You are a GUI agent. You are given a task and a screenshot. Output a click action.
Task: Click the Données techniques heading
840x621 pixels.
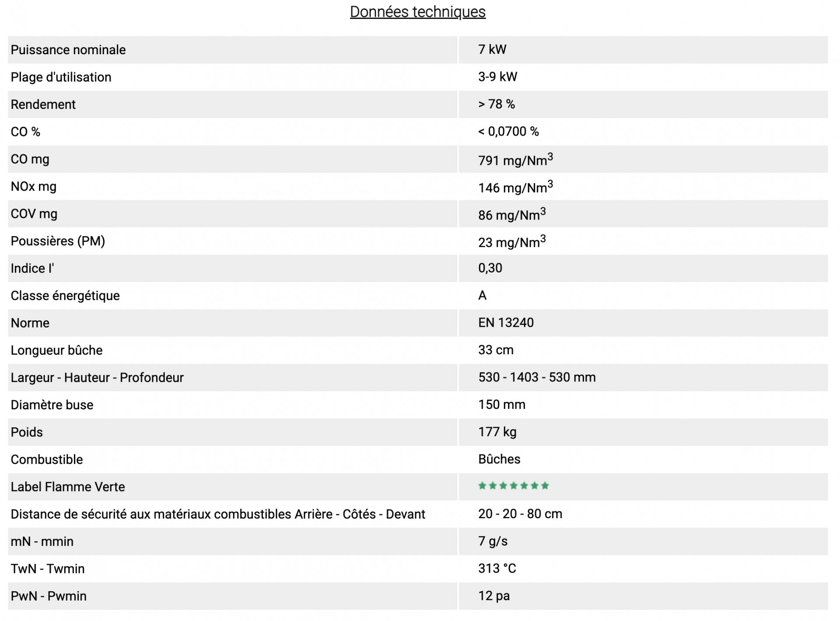[417, 12]
